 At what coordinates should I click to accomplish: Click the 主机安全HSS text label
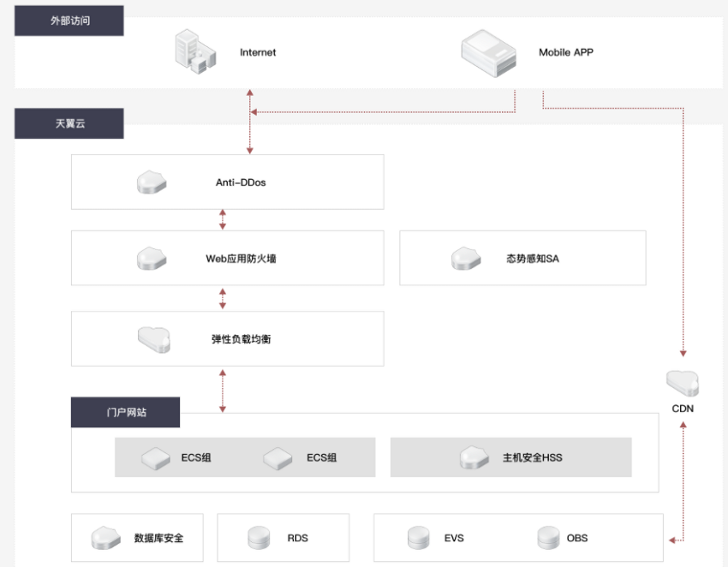532,458
